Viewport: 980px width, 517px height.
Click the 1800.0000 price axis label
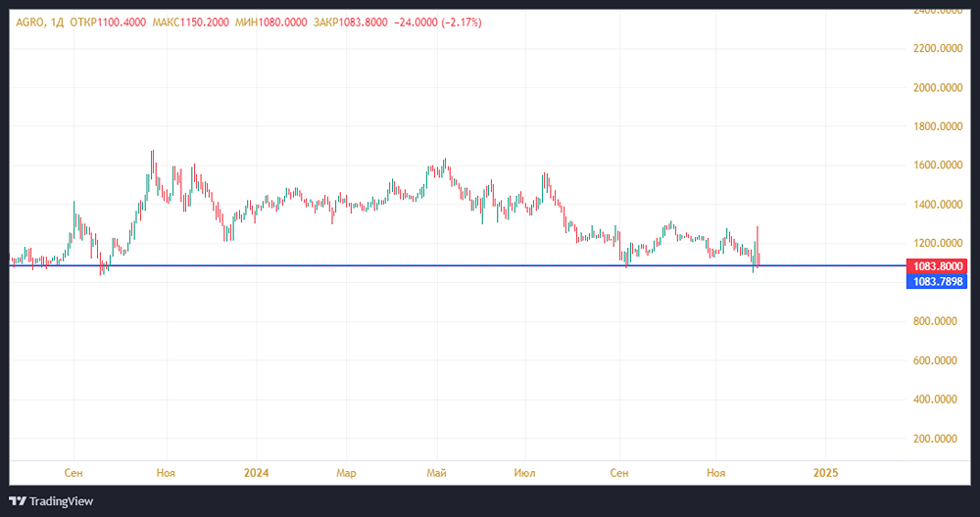click(936, 126)
